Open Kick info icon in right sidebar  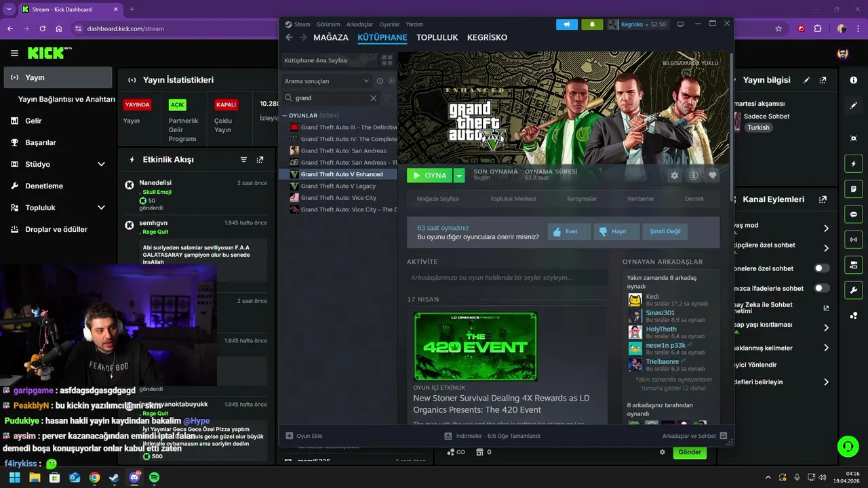[854, 80]
